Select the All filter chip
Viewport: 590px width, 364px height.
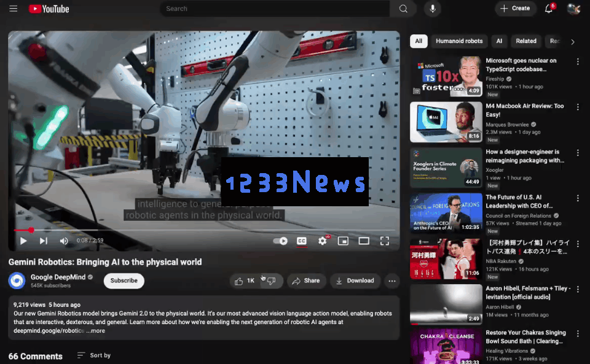[419, 41]
